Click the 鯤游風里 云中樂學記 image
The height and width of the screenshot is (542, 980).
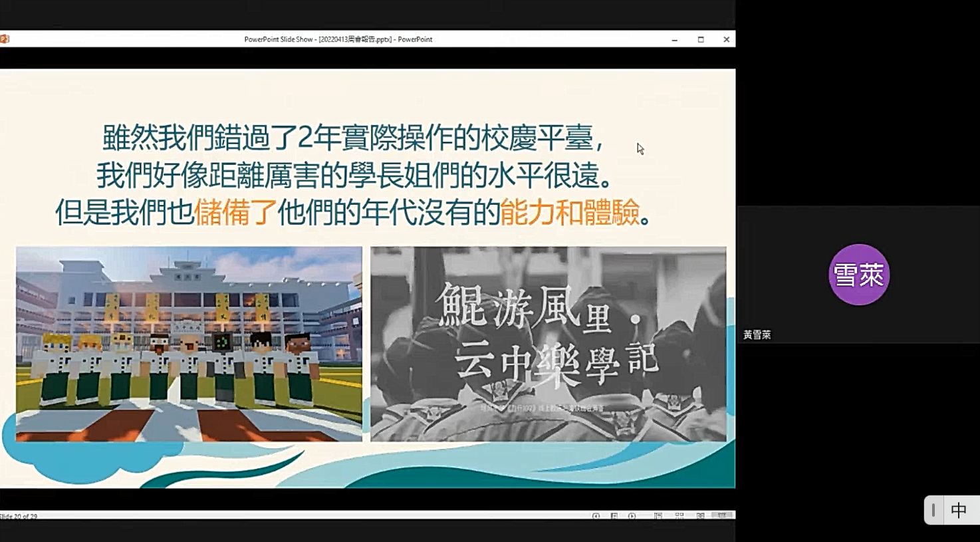(549, 344)
